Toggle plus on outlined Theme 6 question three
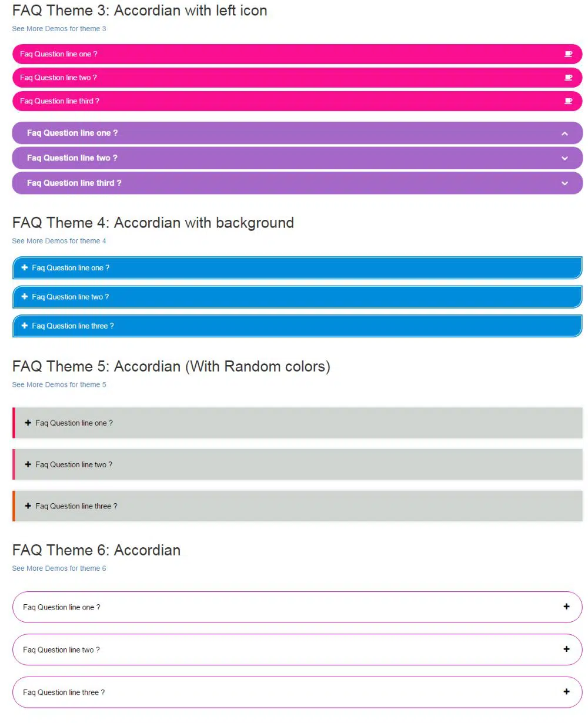This screenshot has width=588, height=723. click(566, 692)
